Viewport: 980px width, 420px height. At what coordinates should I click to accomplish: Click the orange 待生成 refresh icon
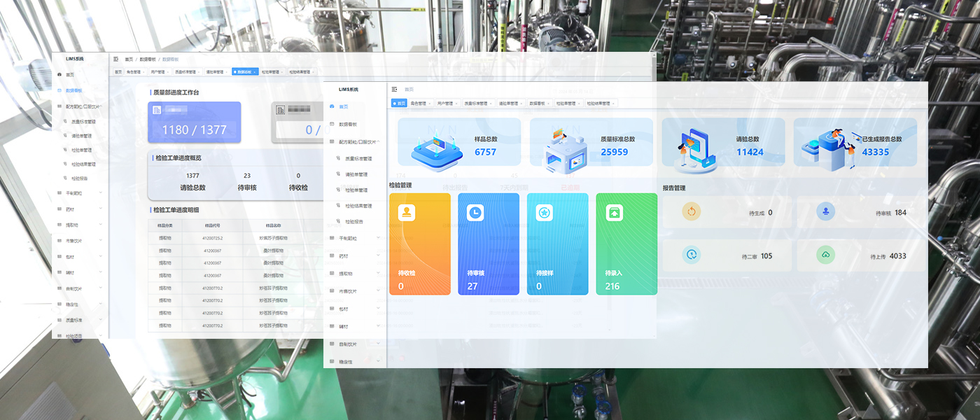[x=691, y=211]
